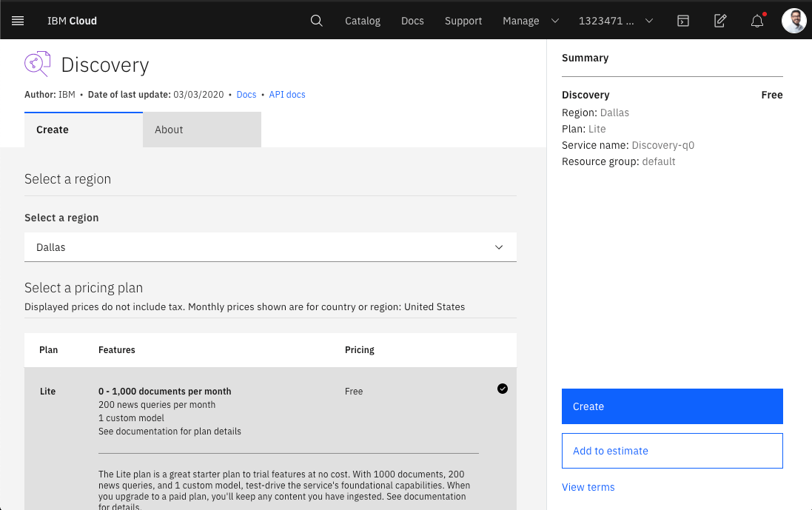Viewport: 812px width, 510px height.
Task: Click the Plan column header
Action: [x=49, y=350]
